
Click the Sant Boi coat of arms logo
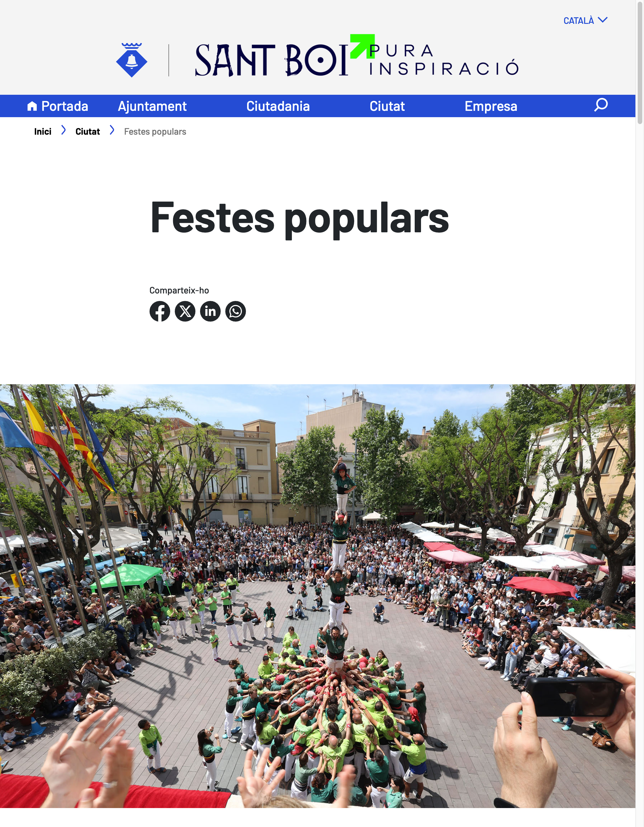[132, 60]
